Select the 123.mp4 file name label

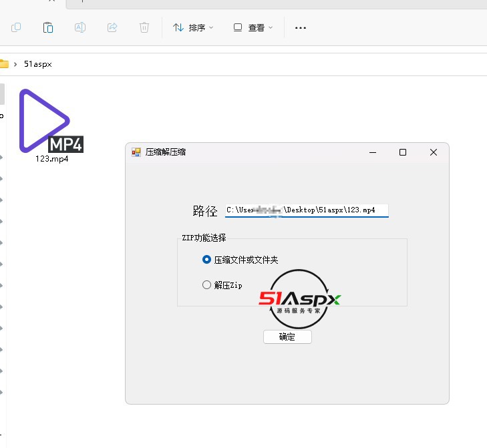point(52,159)
